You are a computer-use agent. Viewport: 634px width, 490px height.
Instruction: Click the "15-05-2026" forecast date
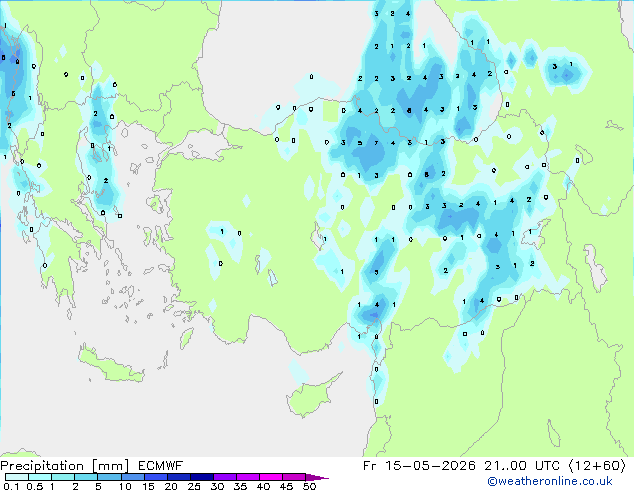[430, 466]
